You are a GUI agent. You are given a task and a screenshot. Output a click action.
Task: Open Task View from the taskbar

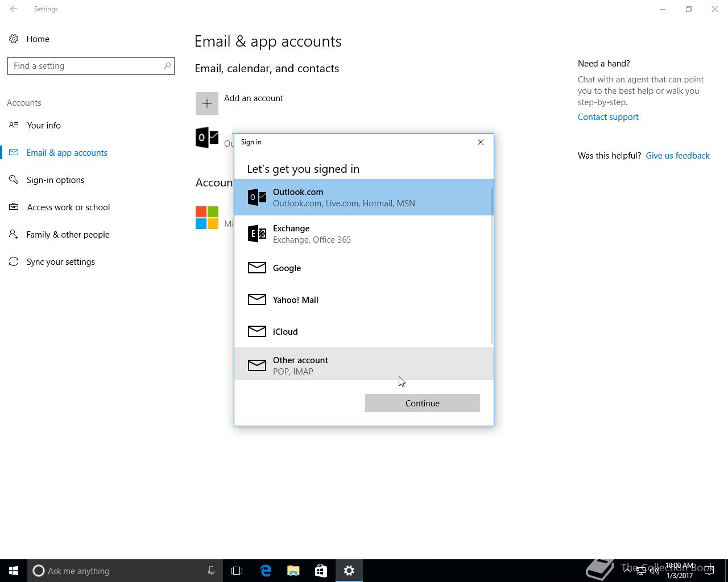point(237,571)
